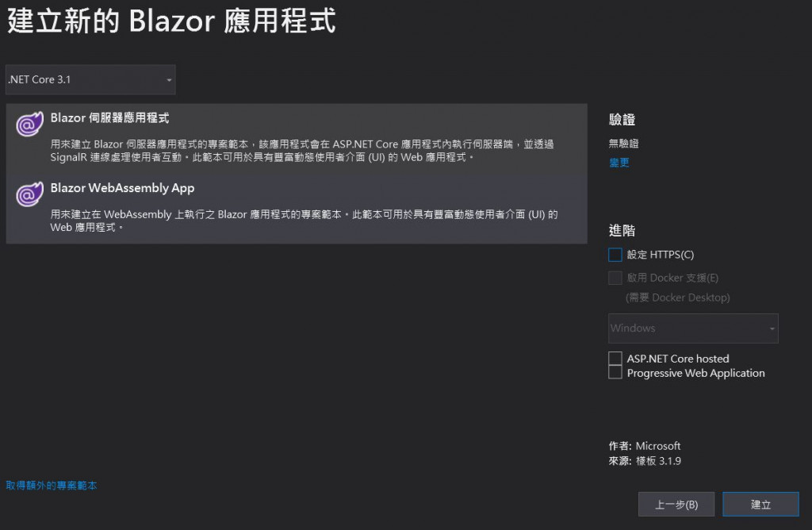This screenshot has height=530, width=812.
Task: Click the 無驗證 authentication status text
Action: 623,144
